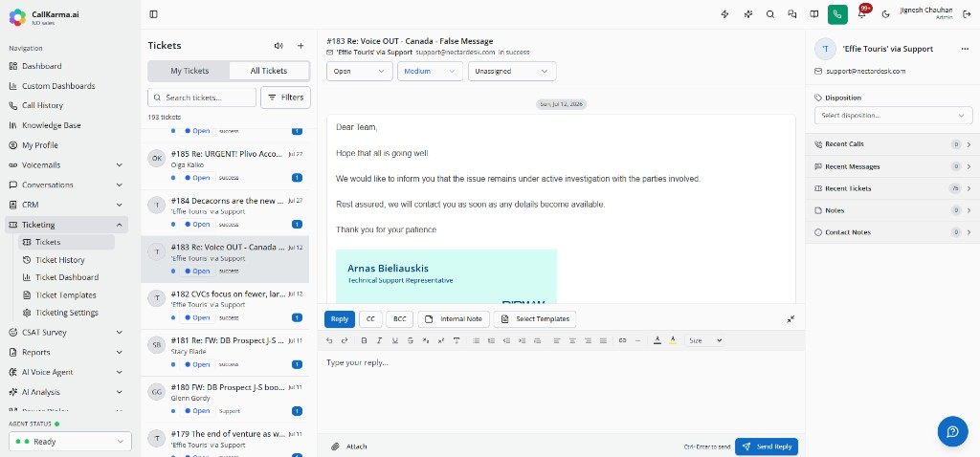This screenshot has height=457, width=980.
Task: Insert a horizontal line in reply
Action: [637, 341]
